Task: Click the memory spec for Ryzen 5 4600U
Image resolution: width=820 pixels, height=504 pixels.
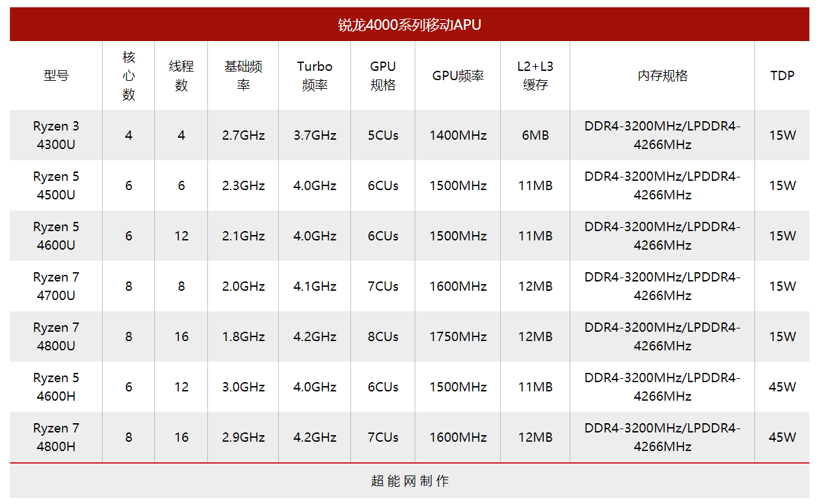Action: tap(662, 236)
